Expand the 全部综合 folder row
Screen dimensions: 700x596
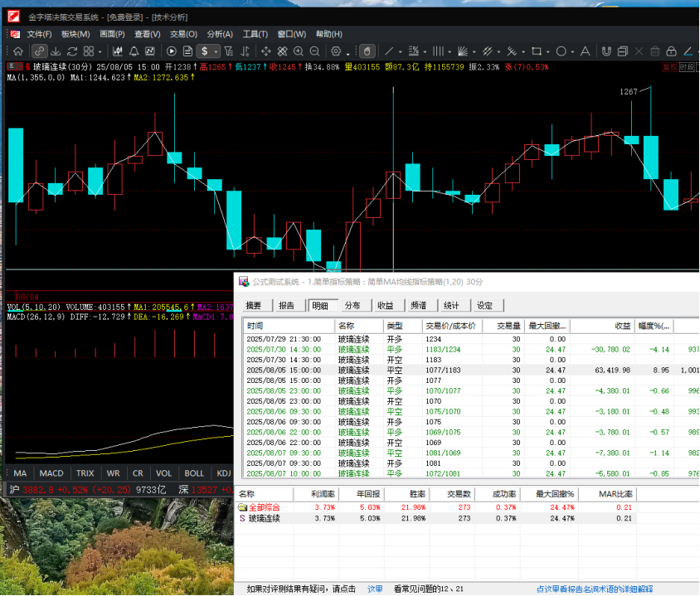point(242,506)
